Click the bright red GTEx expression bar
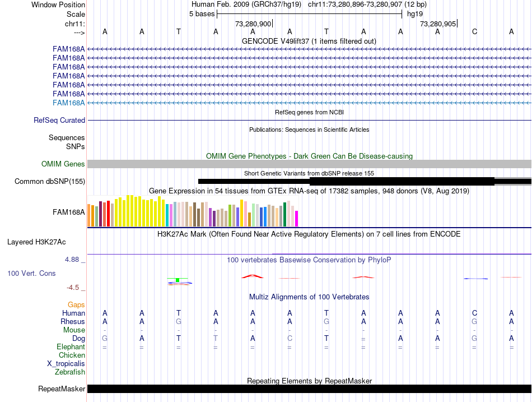532x402 pixels. pos(108,214)
